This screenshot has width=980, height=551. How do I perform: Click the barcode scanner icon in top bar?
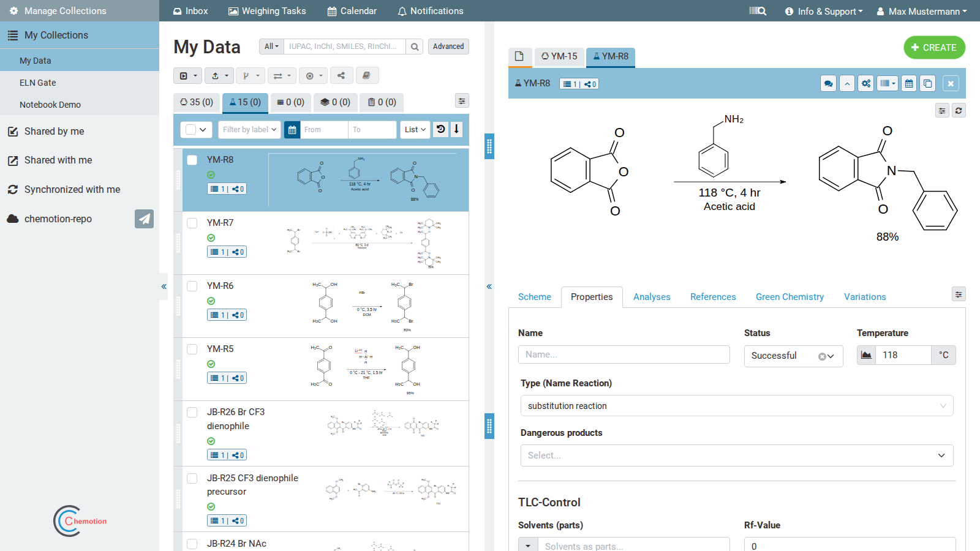pyautogui.click(x=758, y=11)
